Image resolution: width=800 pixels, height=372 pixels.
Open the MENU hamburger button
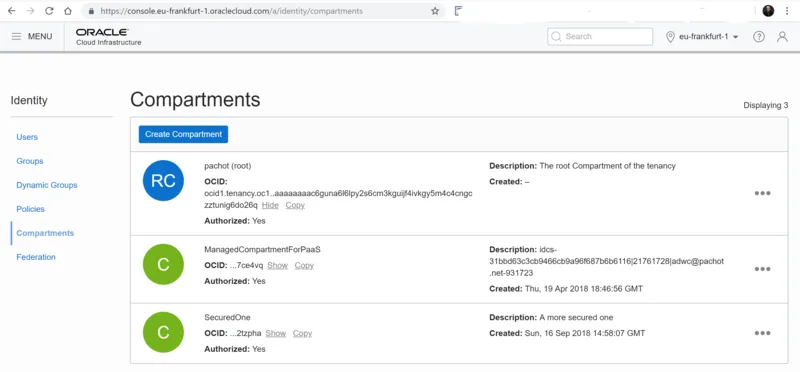[32, 37]
